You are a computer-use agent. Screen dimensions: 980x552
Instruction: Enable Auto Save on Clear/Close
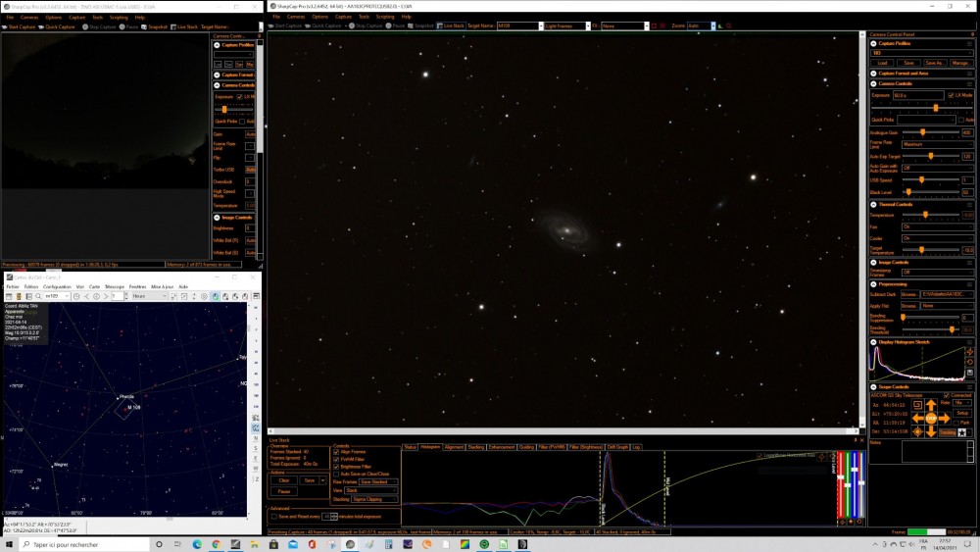click(336, 475)
